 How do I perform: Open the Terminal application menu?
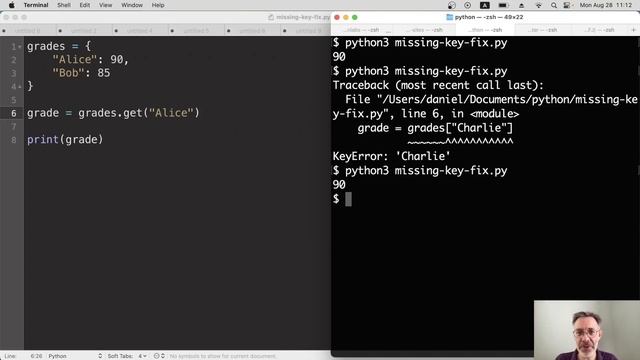pyautogui.click(x=36, y=5)
